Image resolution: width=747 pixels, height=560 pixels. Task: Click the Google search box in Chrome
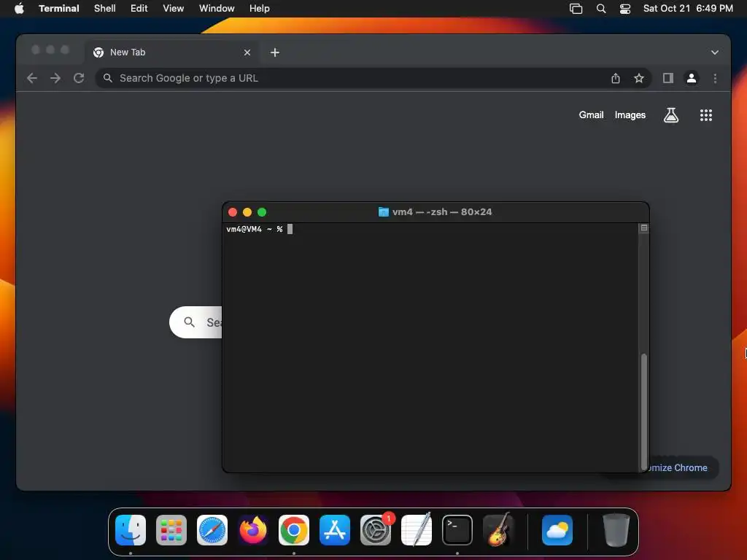click(196, 322)
